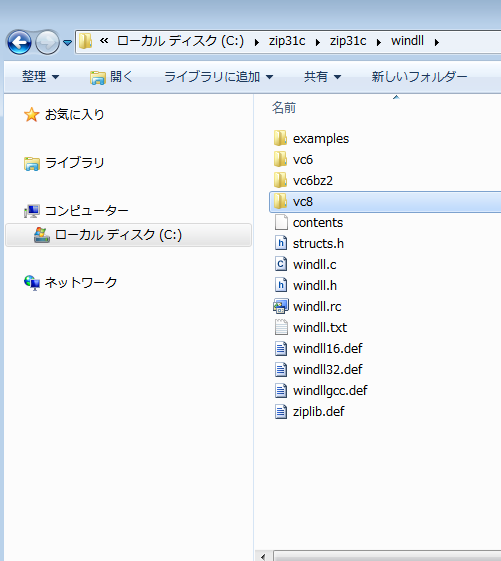The height and width of the screenshot is (561, 501).
Task: Select windll.txt file name
Action: point(320,328)
